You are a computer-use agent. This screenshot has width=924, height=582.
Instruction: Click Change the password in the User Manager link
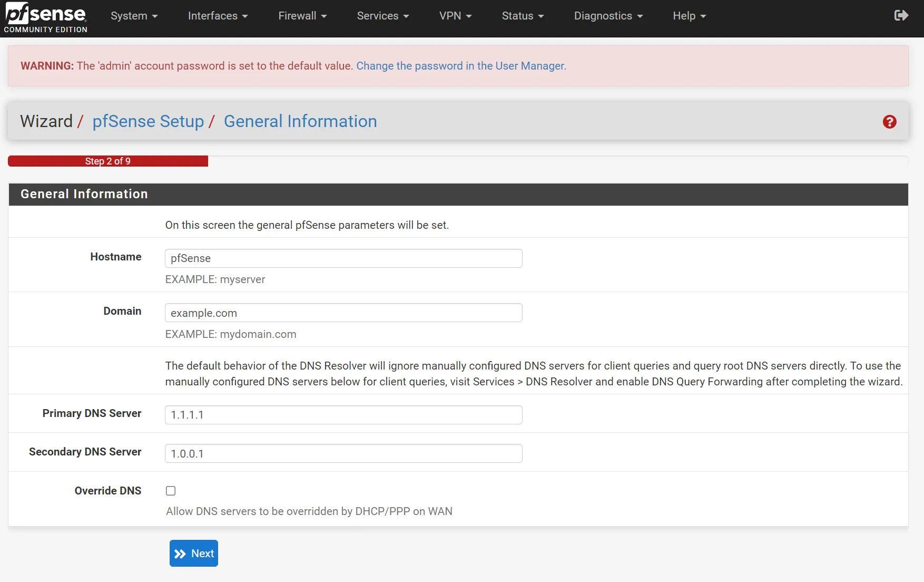[x=460, y=66]
